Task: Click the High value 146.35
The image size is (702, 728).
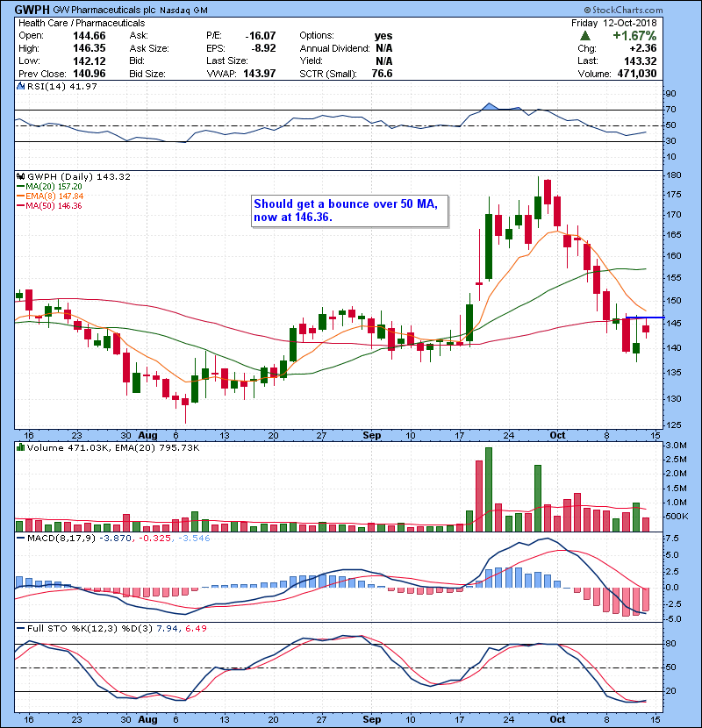Action: point(90,48)
